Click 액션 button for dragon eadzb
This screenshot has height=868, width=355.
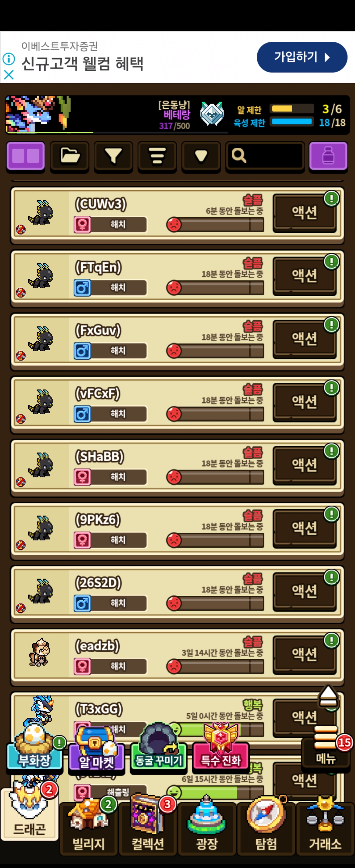click(304, 655)
